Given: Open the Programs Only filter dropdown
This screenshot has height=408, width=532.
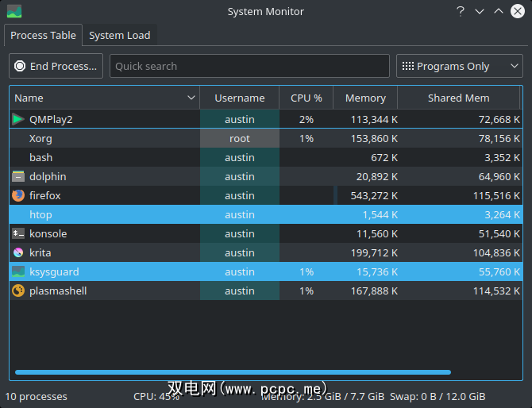Looking at the screenshot, I should point(460,67).
